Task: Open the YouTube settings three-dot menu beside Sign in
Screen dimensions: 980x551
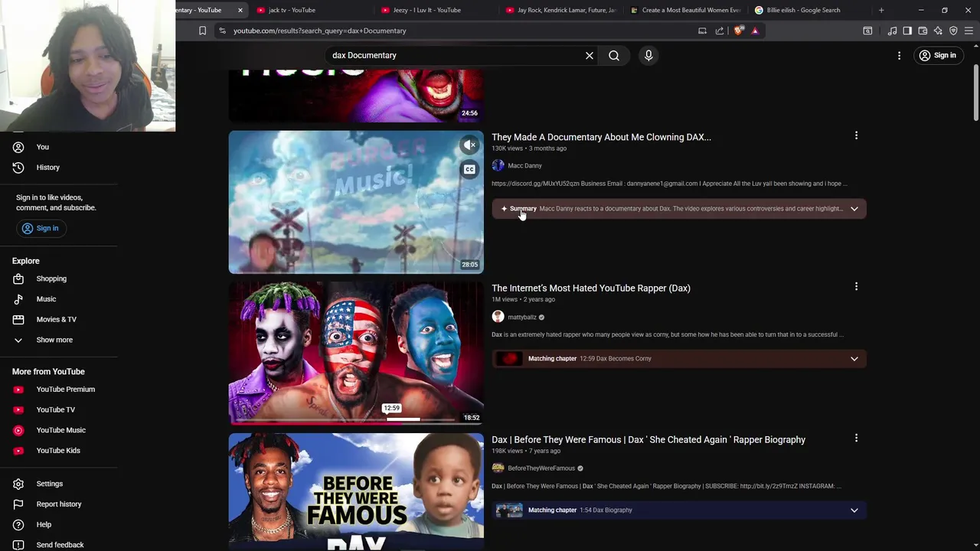Action: tap(900, 55)
